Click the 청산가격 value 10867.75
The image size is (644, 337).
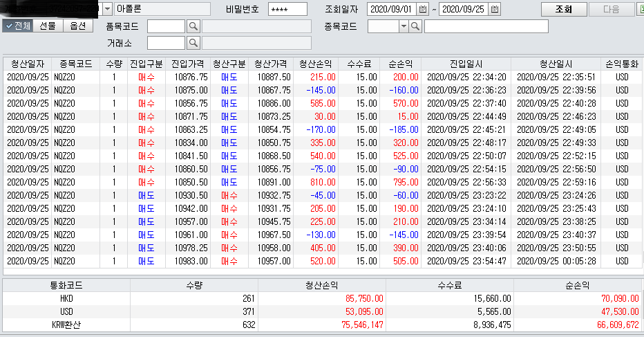(274, 90)
